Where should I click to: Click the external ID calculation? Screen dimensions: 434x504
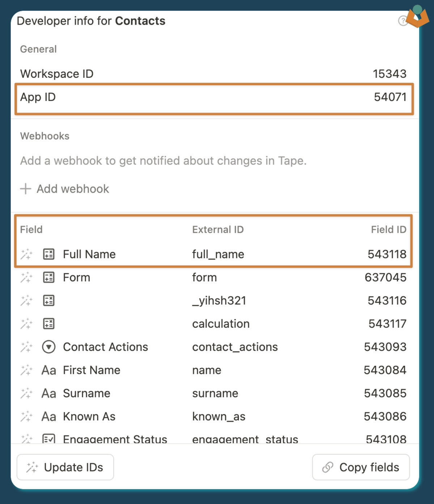[x=221, y=324]
